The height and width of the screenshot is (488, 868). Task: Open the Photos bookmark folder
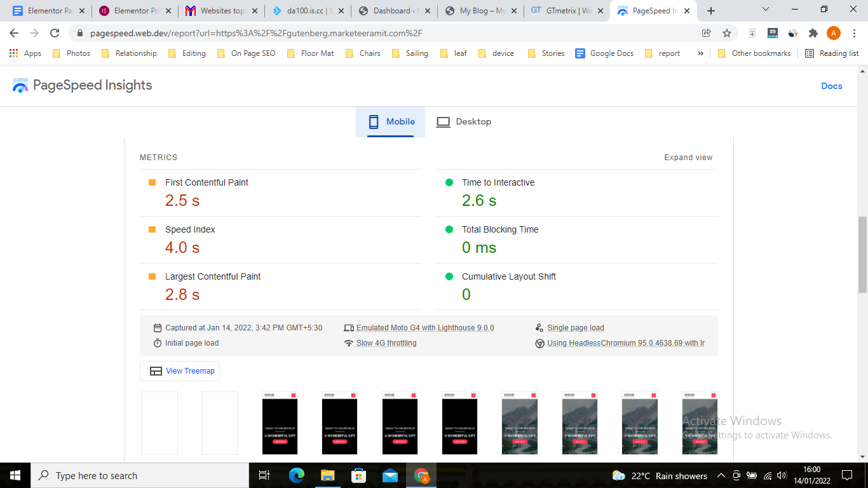[x=71, y=53]
